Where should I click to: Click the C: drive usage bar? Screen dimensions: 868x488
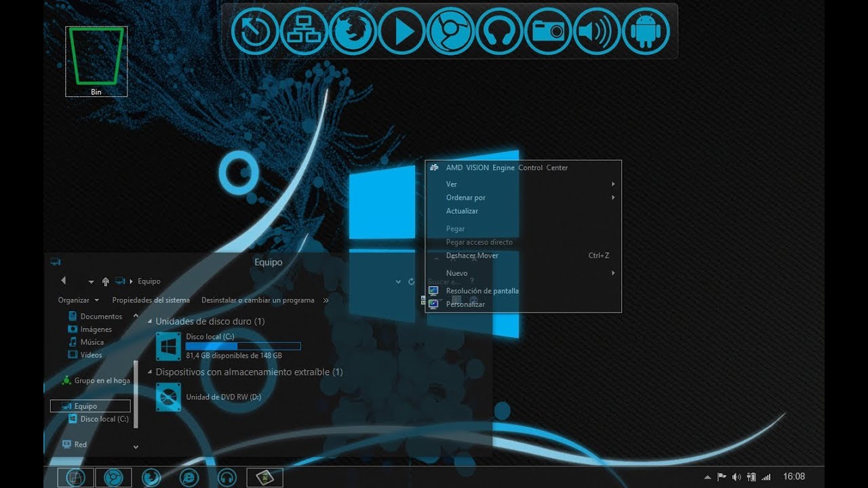click(243, 346)
